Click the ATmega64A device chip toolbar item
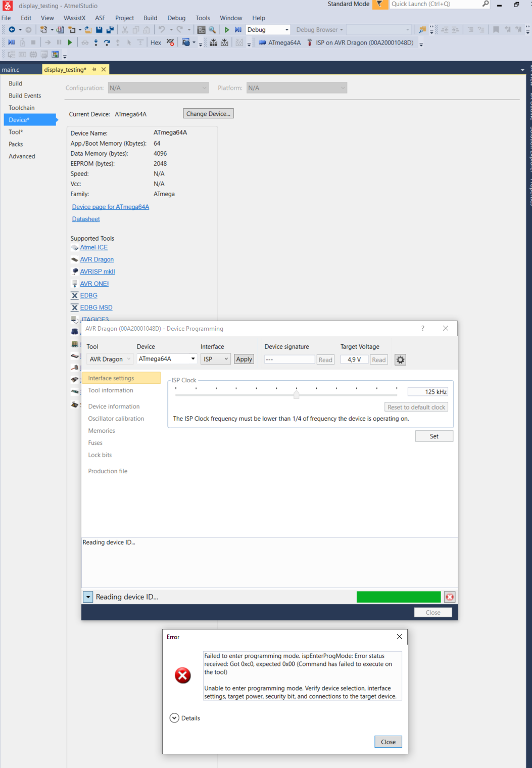This screenshot has width=532, height=768. 280,42
